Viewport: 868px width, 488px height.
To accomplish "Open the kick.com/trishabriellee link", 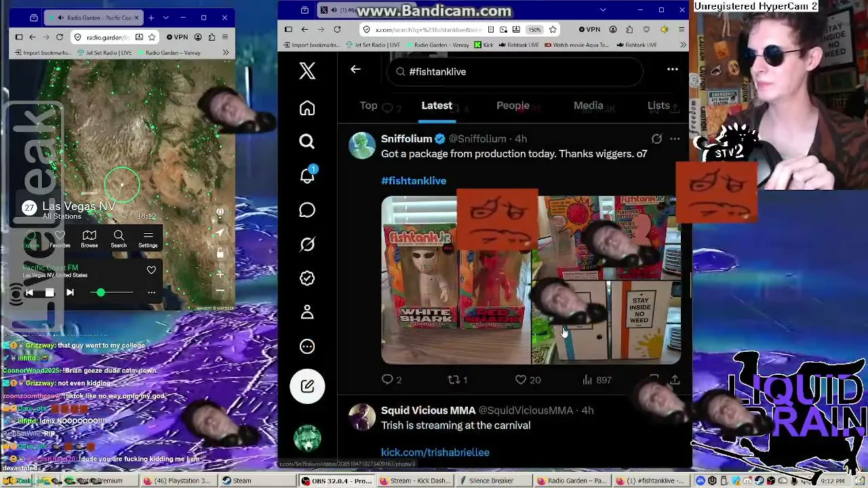I will coord(435,452).
